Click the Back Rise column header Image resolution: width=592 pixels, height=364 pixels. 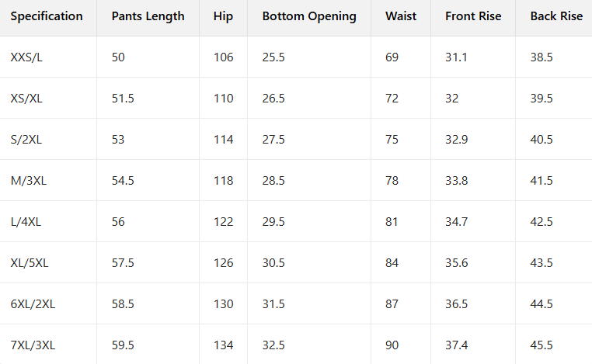pyautogui.click(x=556, y=16)
